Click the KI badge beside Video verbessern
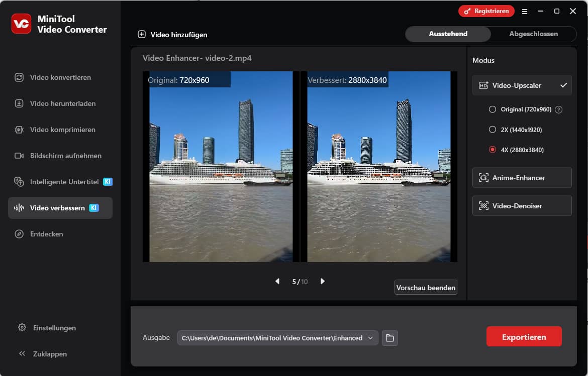 click(94, 208)
